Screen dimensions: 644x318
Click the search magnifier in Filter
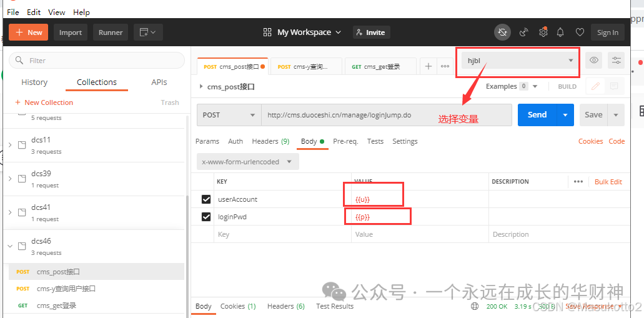coord(19,61)
